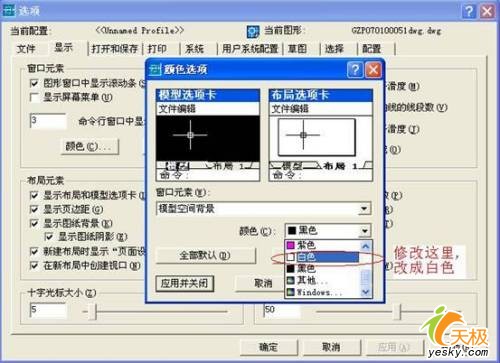Click the 选项 title bar app icon
The height and width of the screenshot is (363, 500).
pos(9,11)
